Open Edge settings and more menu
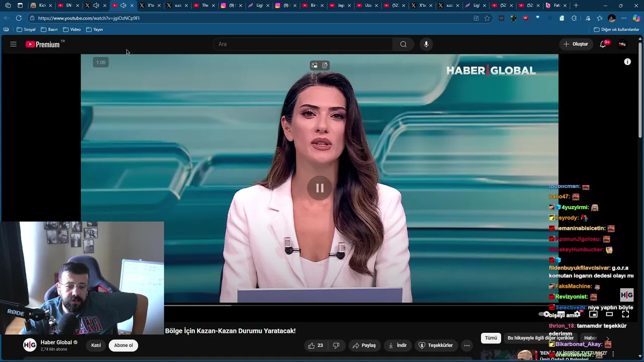This screenshot has height=362, width=644. [624, 18]
